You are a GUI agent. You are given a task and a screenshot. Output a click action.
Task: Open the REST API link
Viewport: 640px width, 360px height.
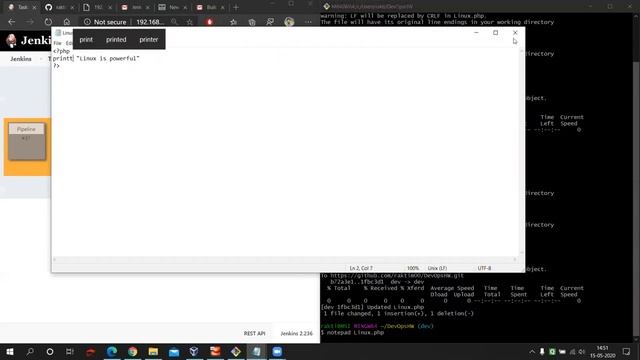pyautogui.click(x=254, y=333)
